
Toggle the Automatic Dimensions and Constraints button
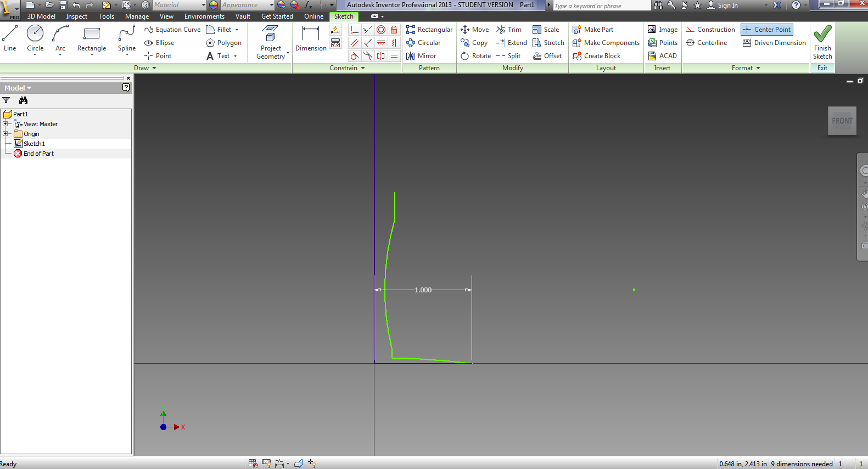tap(335, 30)
